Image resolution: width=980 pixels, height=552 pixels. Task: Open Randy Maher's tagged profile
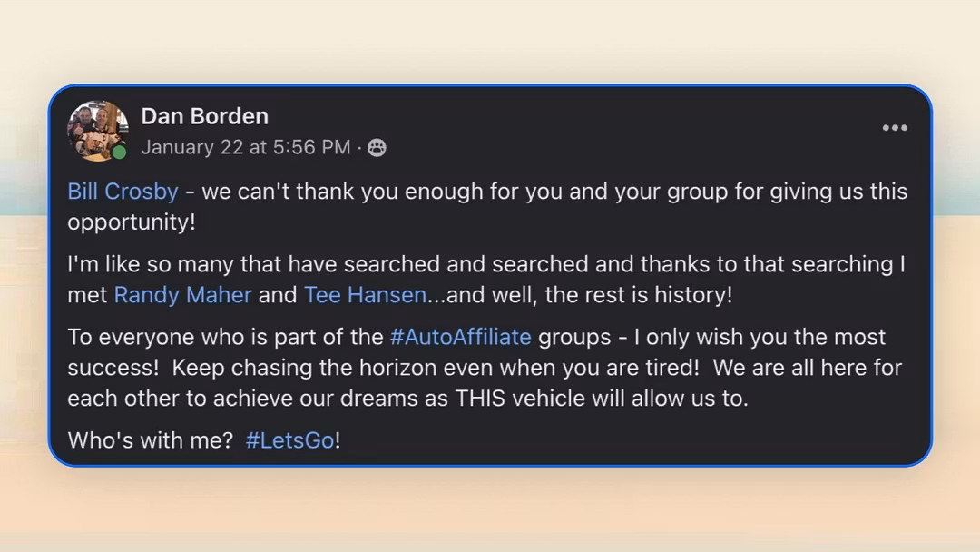point(184,295)
